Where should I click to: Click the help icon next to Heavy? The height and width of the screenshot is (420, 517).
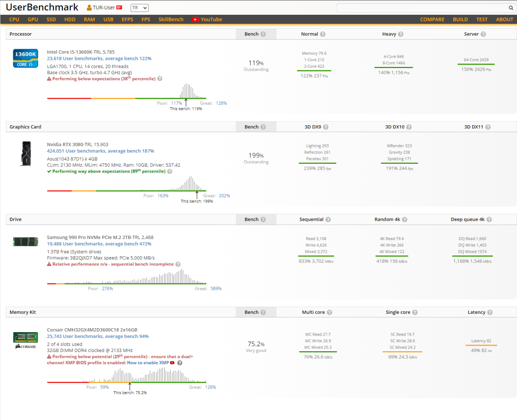[401, 34]
